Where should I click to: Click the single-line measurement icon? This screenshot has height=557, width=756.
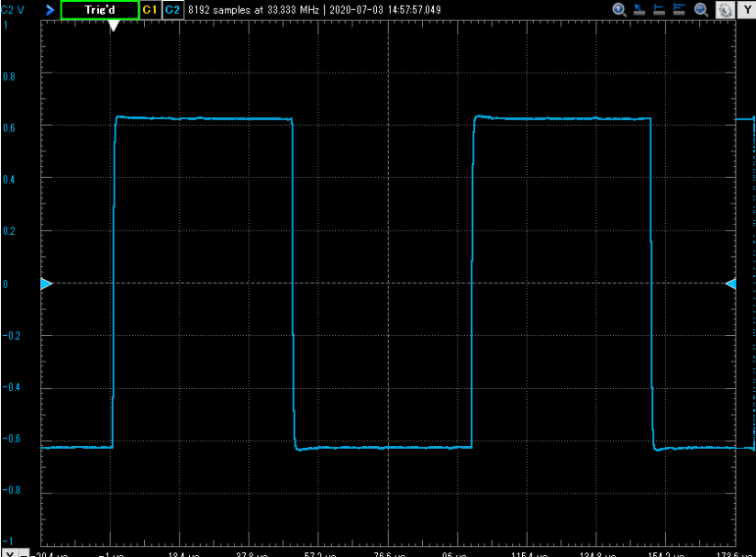tap(659, 10)
